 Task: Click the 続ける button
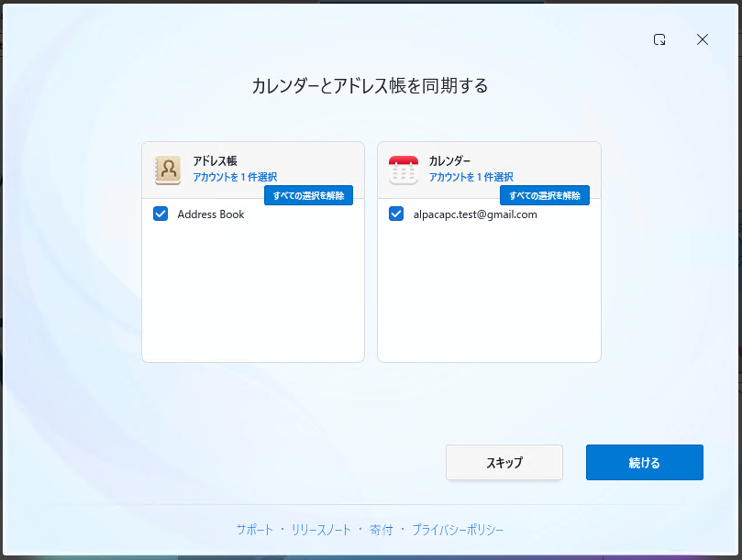[645, 462]
